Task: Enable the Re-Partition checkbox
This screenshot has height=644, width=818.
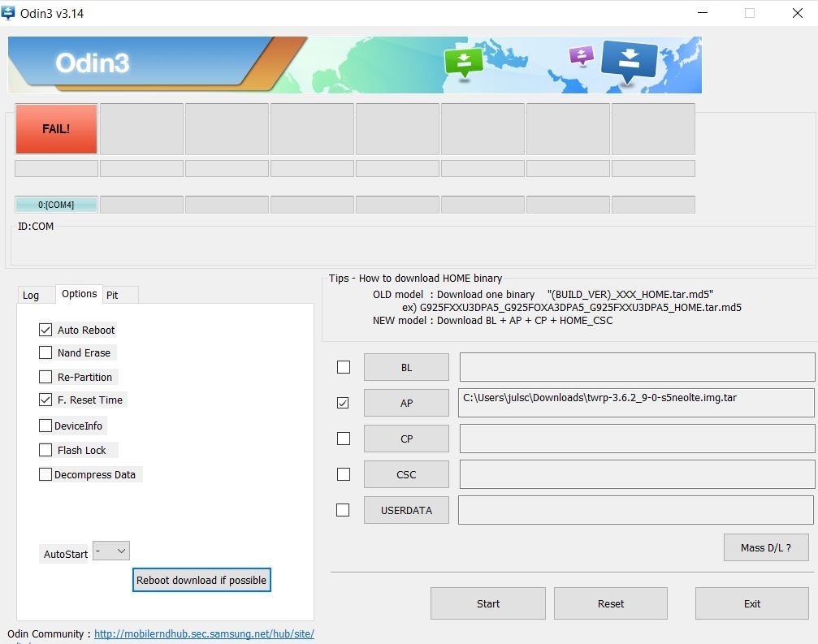Action: 45,377
